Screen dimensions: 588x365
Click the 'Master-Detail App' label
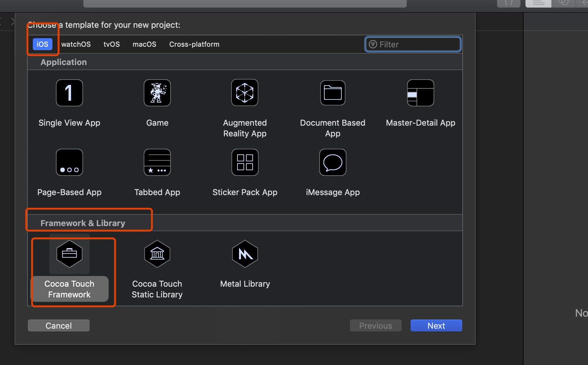(x=421, y=123)
